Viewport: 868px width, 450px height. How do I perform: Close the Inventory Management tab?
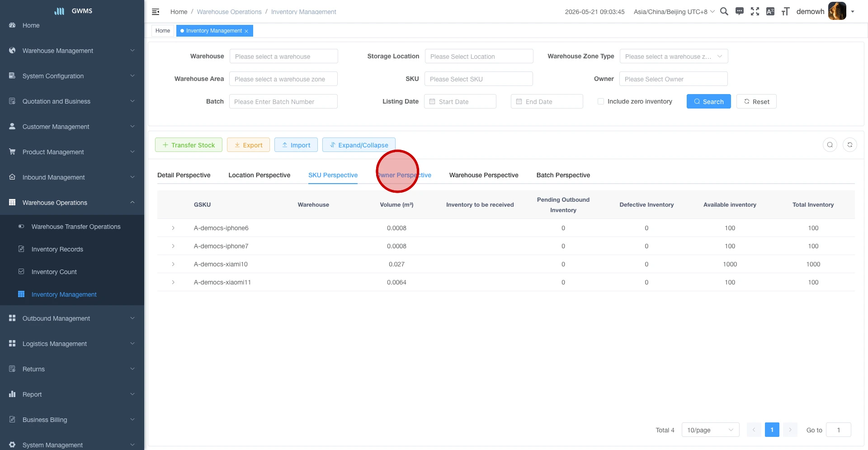246,31
